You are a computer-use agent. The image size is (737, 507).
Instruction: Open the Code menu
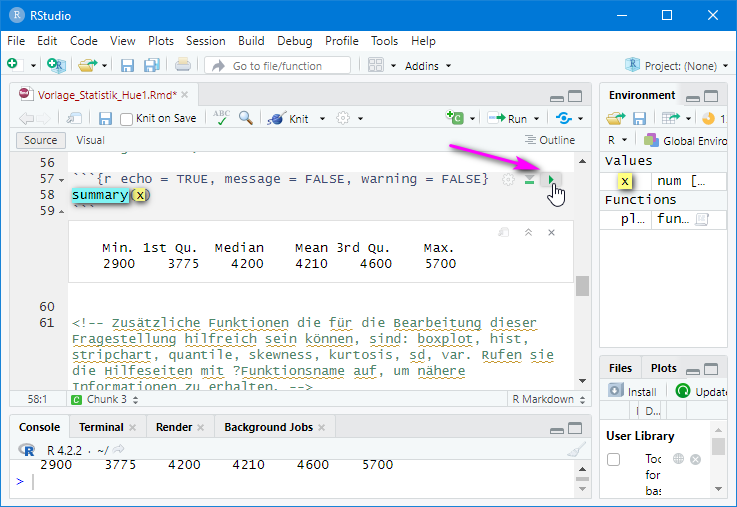[x=84, y=41]
